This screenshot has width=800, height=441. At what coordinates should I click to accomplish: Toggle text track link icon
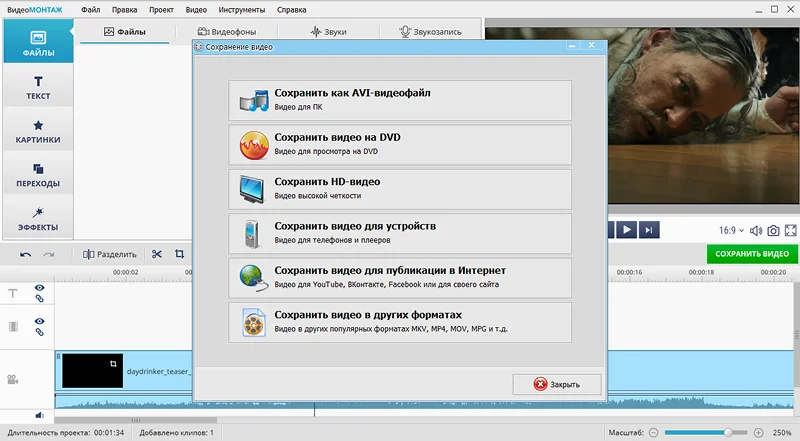pyautogui.click(x=39, y=299)
